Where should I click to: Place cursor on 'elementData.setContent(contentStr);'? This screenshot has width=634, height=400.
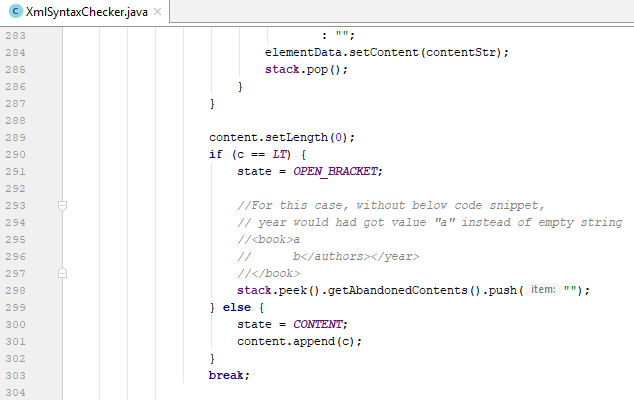[x=387, y=53]
